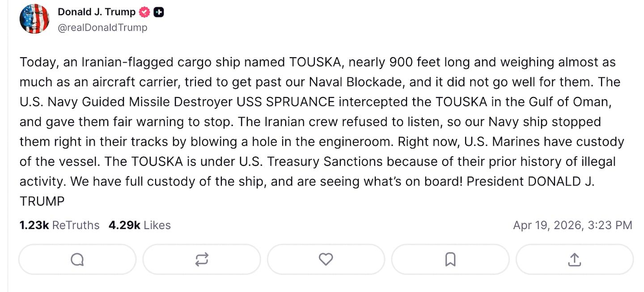Open the share upload icon

click(574, 259)
